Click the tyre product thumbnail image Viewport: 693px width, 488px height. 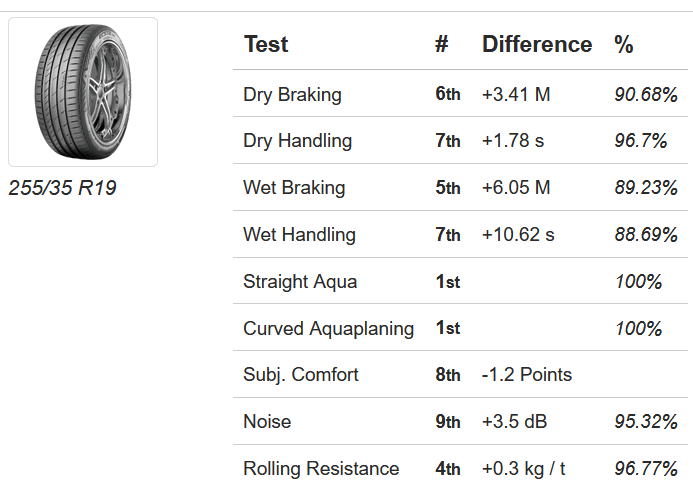pos(83,92)
